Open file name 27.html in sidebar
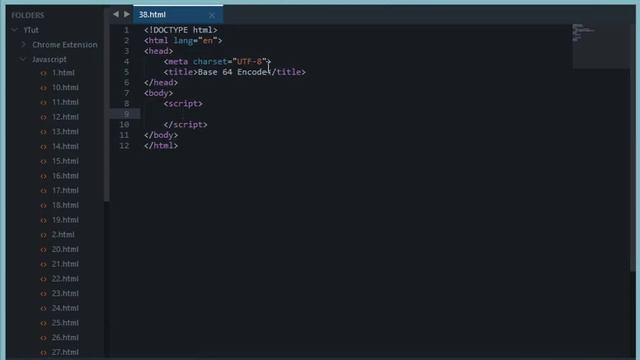The width and height of the screenshot is (640, 360). point(65,352)
